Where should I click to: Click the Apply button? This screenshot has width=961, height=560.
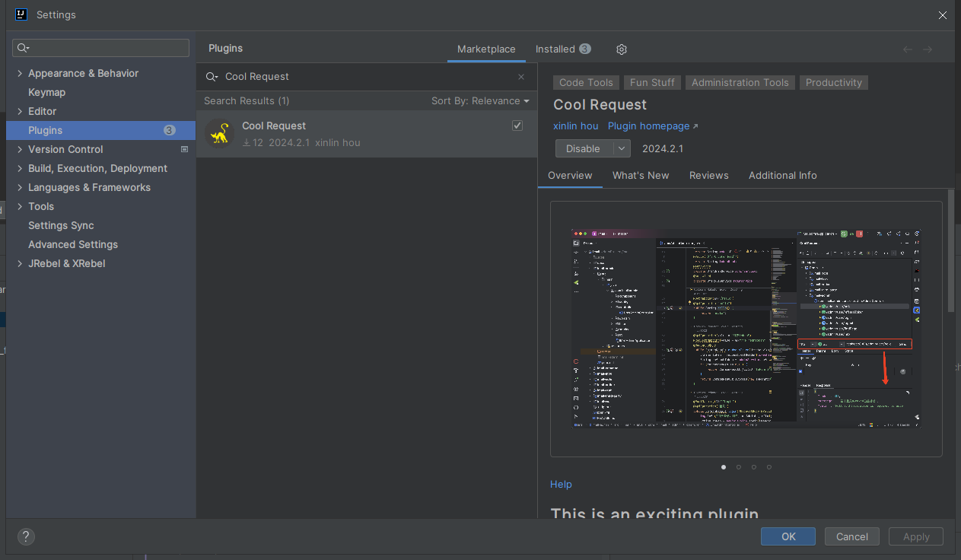pos(916,536)
